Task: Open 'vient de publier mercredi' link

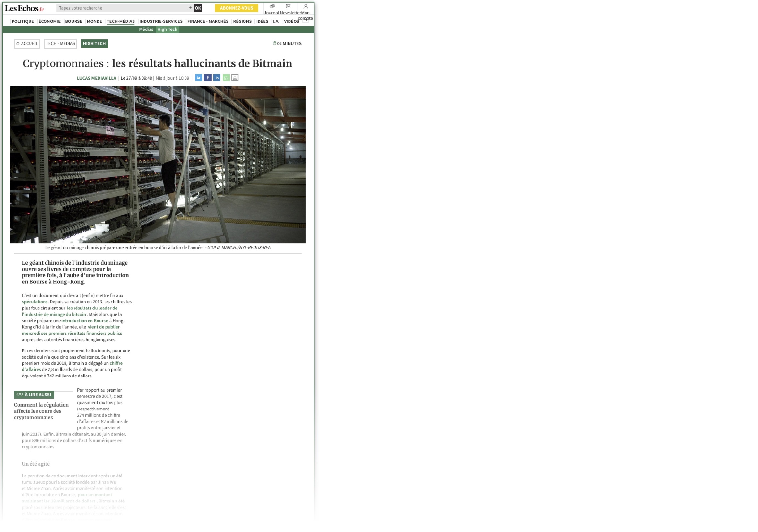Action: (72, 330)
